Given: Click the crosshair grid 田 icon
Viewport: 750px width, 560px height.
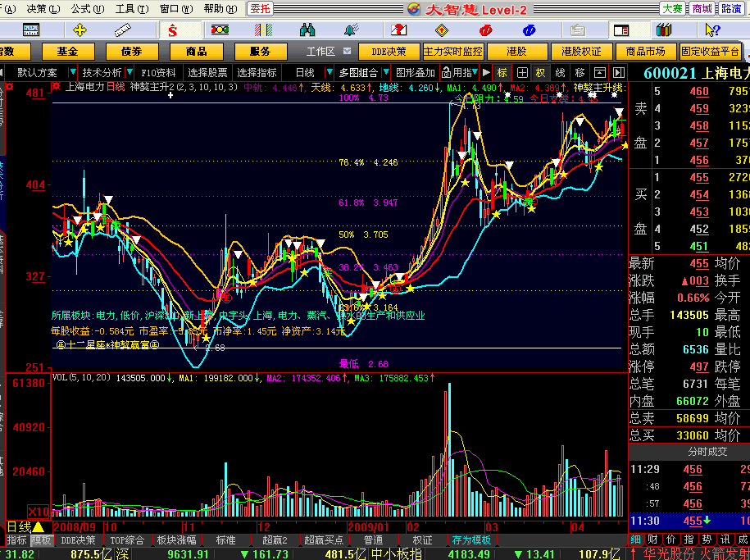Looking at the screenshot, I should [x=522, y=73].
